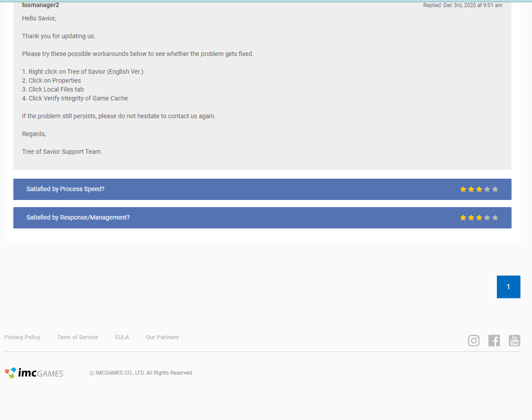Click the IMC Games logo

pos(34,373)
